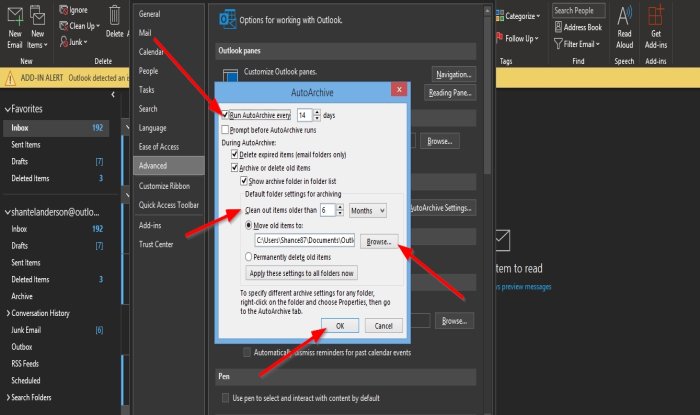
Task: Click Apply these settings to all folders now
Action: tap(301, 273)
